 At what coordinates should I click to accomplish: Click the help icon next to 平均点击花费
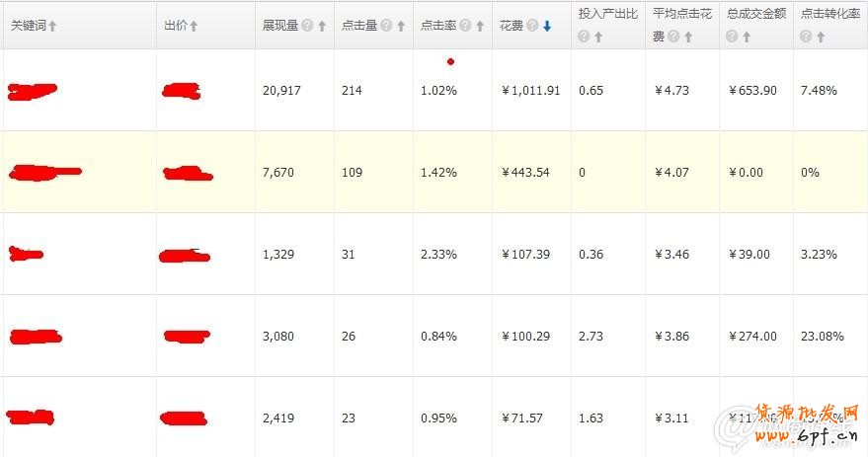tap(672, 37)
